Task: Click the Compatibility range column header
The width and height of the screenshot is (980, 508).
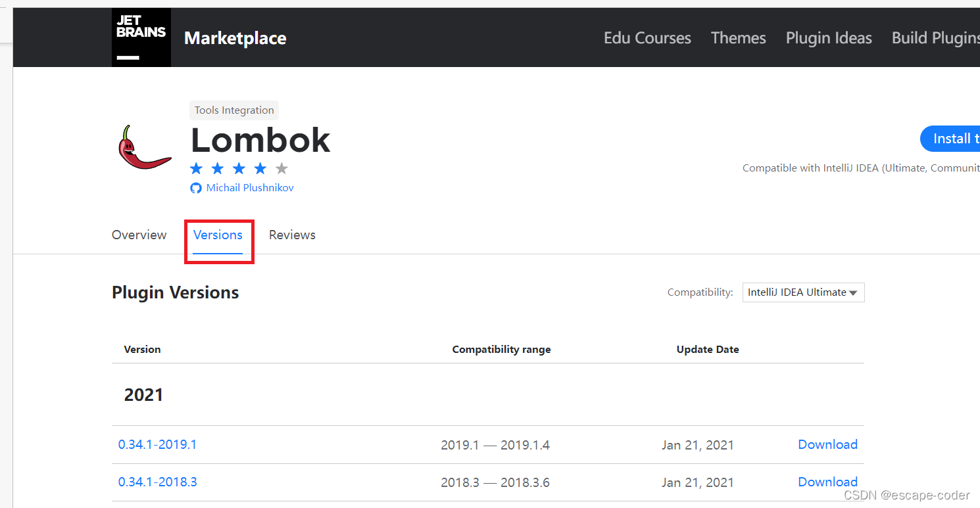Action: pos(501,350)
